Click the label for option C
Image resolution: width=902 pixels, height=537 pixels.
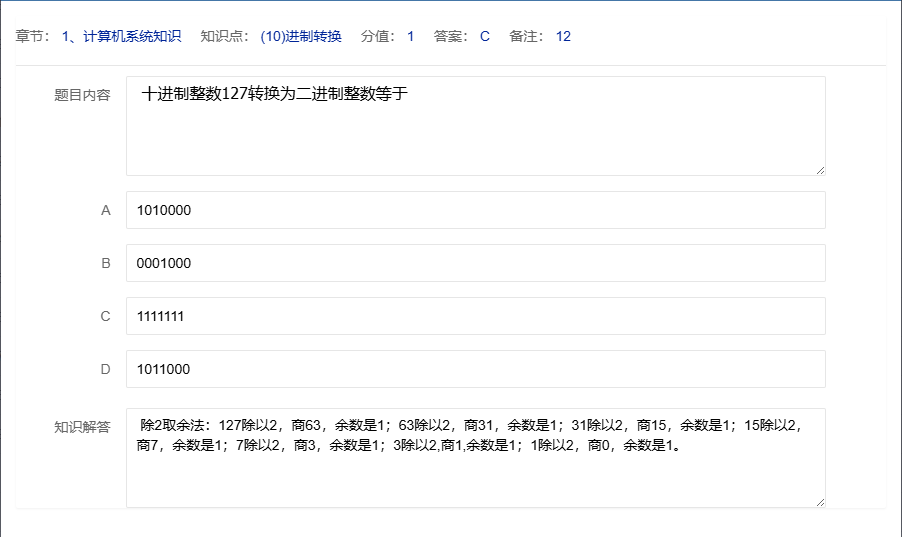click(x=105, y=317)
